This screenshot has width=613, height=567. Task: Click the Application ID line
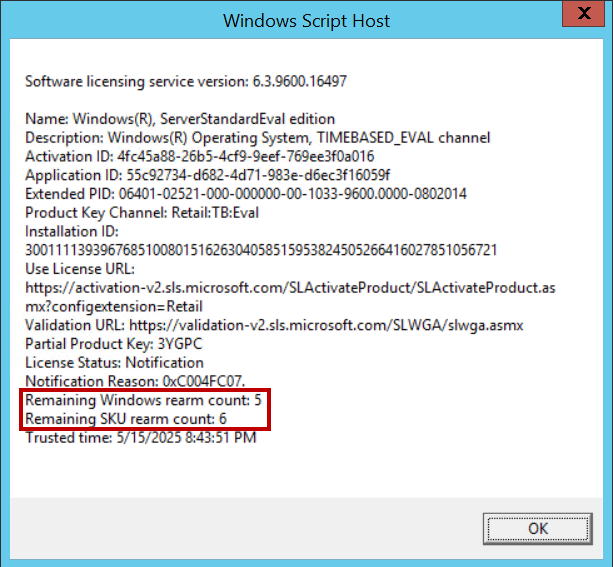coord(207,175)
